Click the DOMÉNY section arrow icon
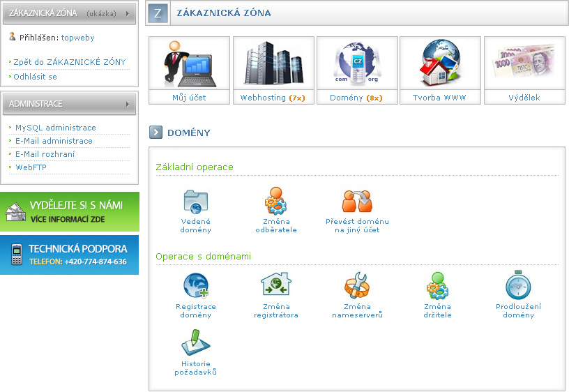Screen dimensions: 569x392 155,132
